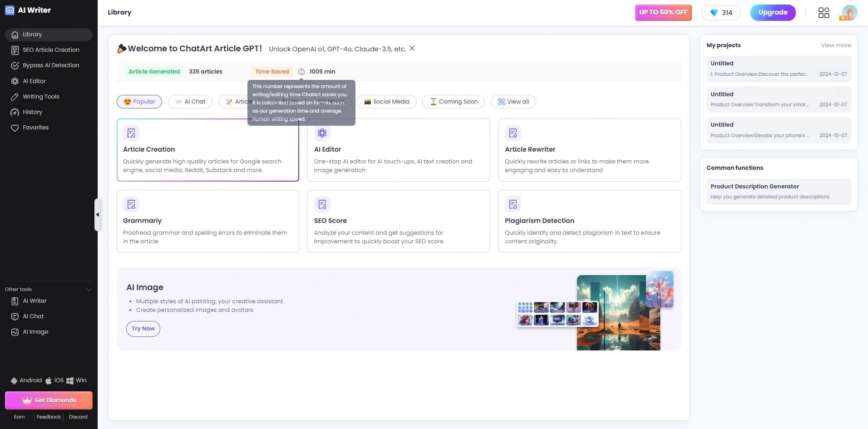Collapse the Other tools section chevron
This screenshot has width=868, height=429.
[88, 289]
